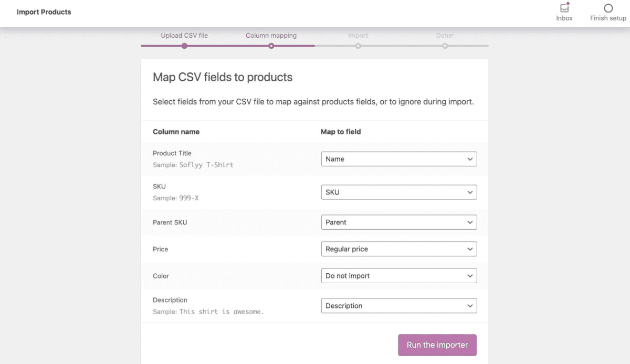Click the Finish setup circle icon

point(608,8)
